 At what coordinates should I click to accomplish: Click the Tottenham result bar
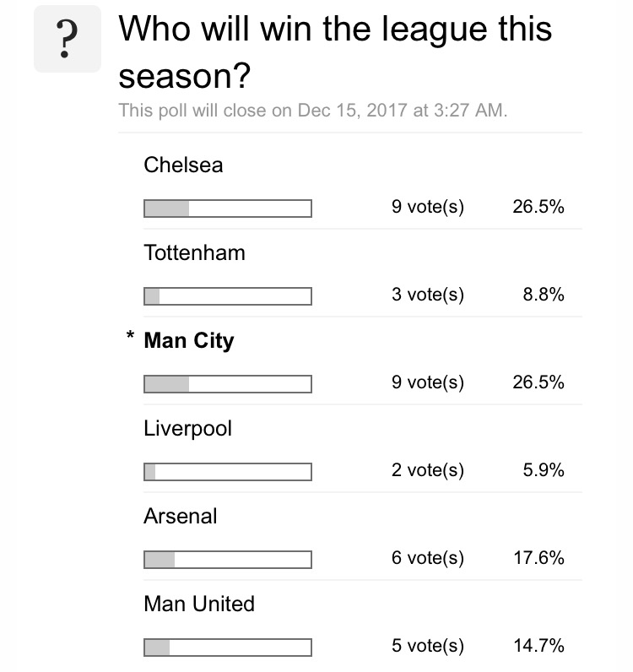coord(228,296)
